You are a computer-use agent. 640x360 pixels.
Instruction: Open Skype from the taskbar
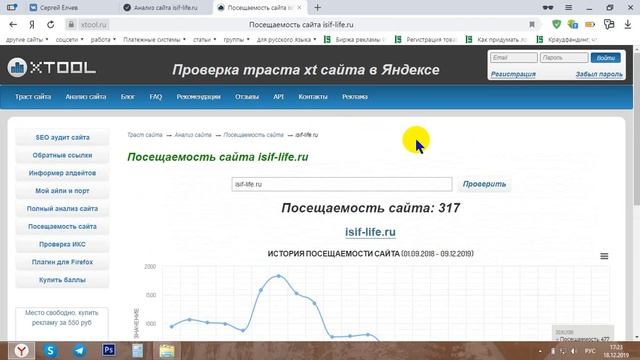point(50,350)
